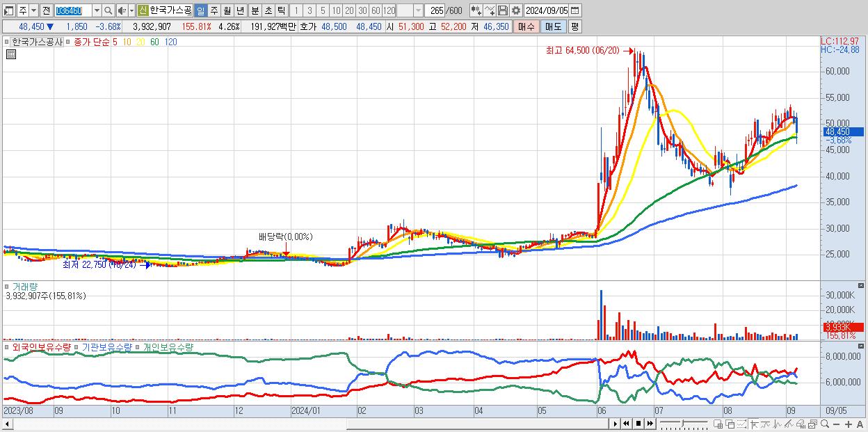Viewport: 868px width, 432px height.
Task: Adjust the chart zoom slider handle
Action: [682, 423]
